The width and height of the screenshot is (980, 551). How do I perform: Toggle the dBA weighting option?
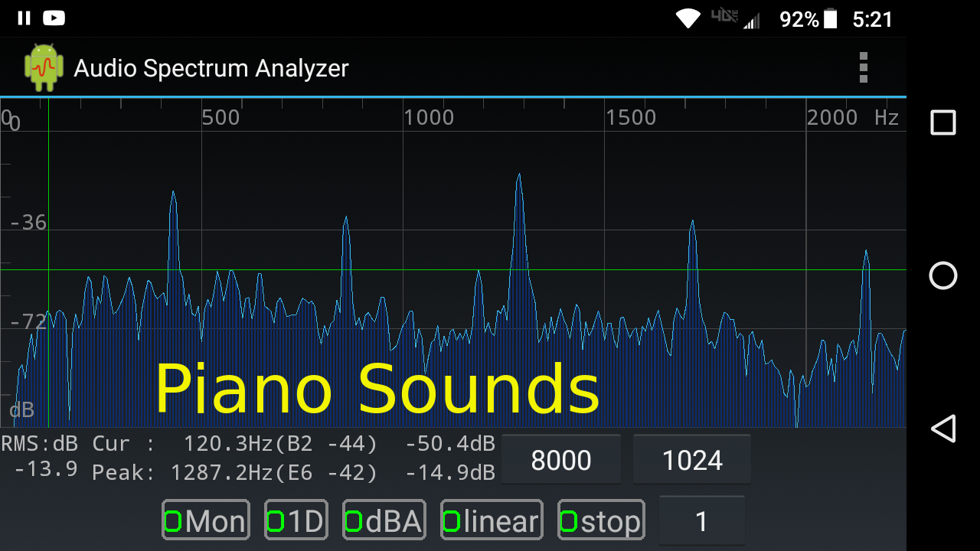384,519
